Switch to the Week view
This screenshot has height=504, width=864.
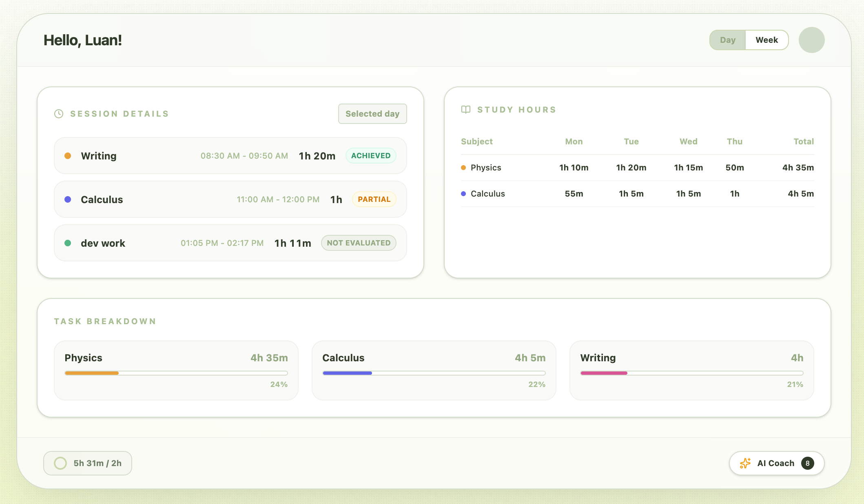pos(767,40)
